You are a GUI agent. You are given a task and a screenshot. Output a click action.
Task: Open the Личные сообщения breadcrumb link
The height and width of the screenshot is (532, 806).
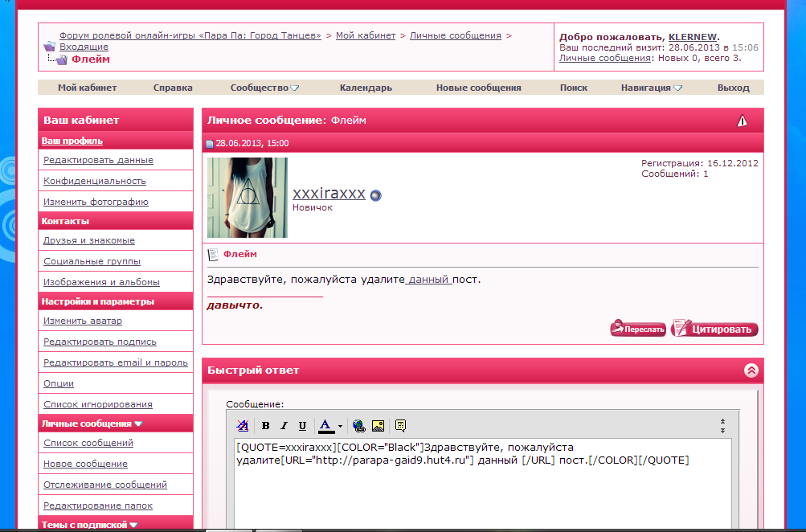pyautogui.click(x=455, y=35)
